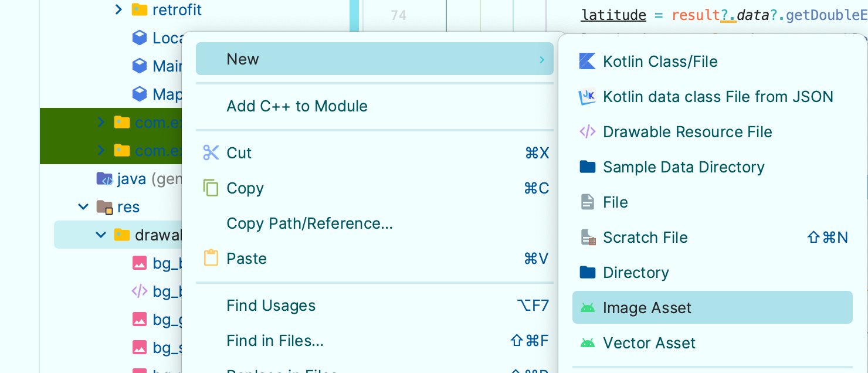Collapse the drawable folder

click(101, 235)
